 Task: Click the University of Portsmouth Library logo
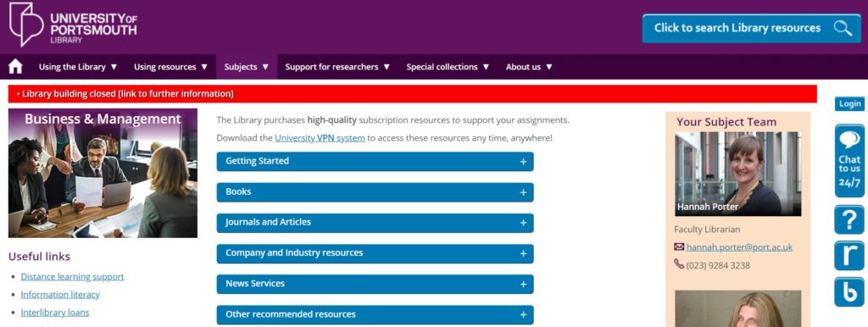73,25
